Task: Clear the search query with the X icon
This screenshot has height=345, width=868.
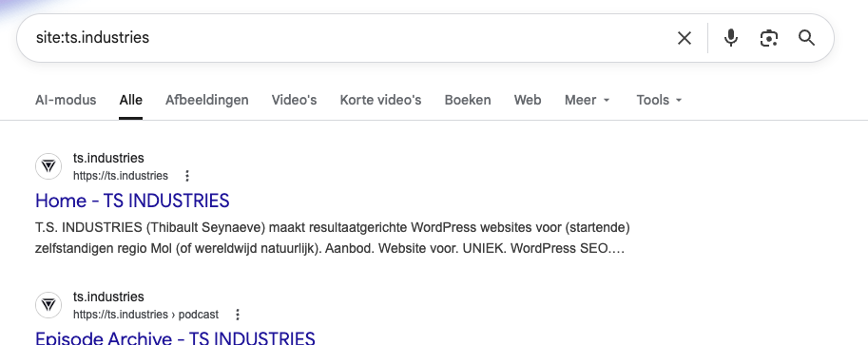Action: [x=685, y=38]
